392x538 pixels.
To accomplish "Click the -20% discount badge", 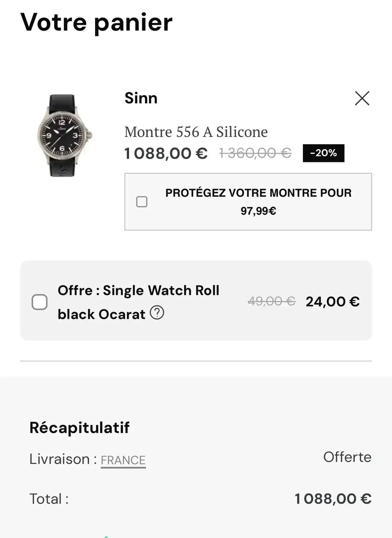I will (323, 153).
